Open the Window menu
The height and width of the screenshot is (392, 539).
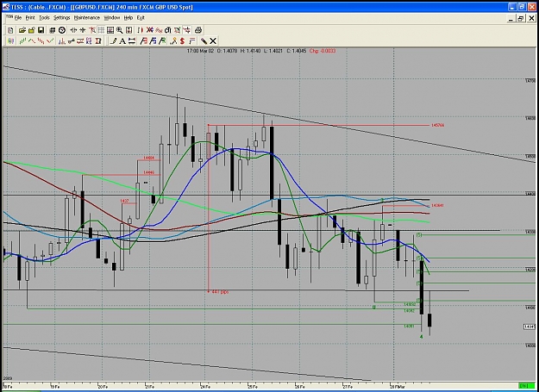point(112,18)
